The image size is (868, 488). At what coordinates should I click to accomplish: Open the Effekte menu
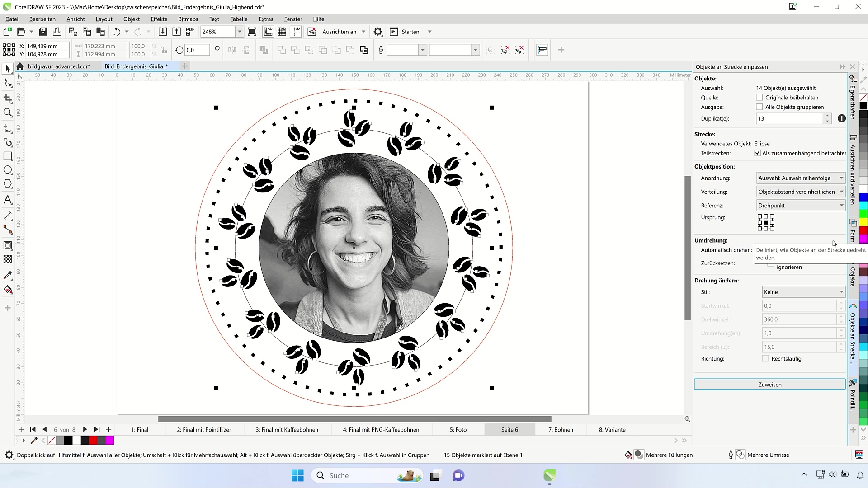point(159,19)
